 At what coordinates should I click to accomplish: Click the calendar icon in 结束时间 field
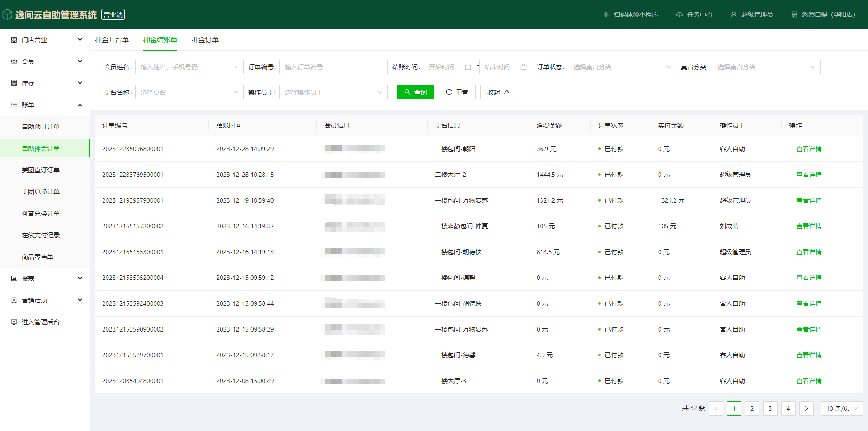524,67
